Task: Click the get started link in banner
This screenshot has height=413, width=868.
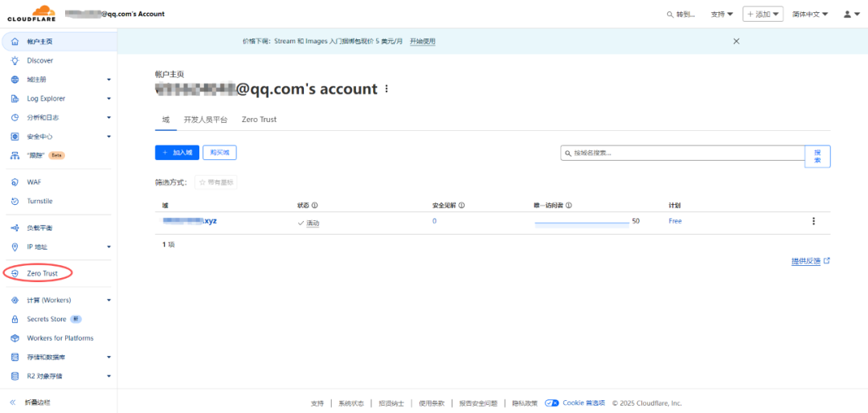Action: click(423, 42)
